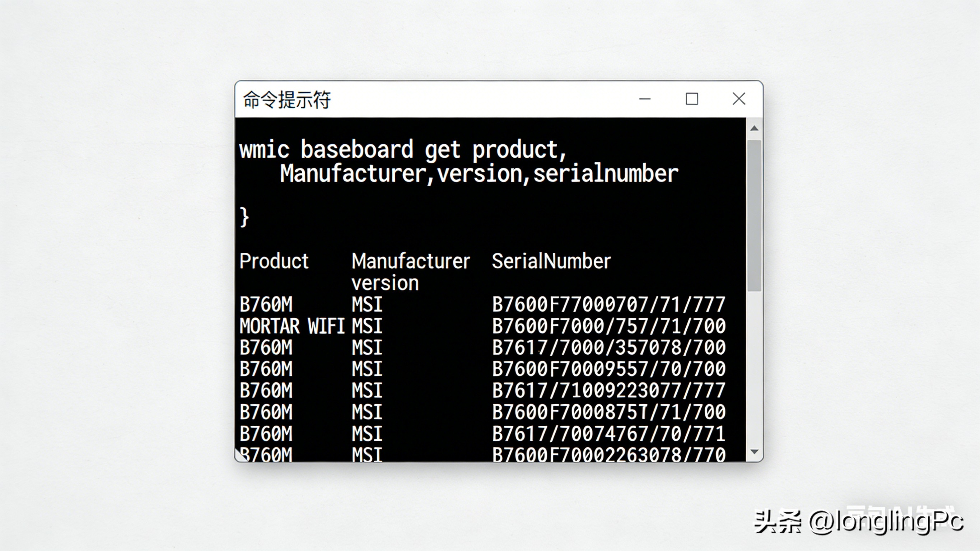Minimize the 命令提示符 window
This screenshot has height=551, width=980.
tap(644, 99)
